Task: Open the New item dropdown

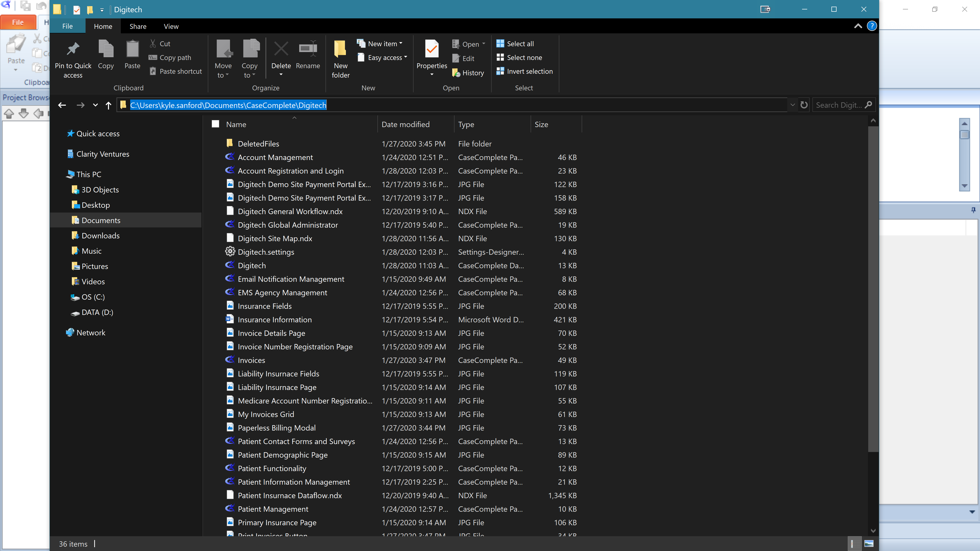Action: (x=380, y=44)
